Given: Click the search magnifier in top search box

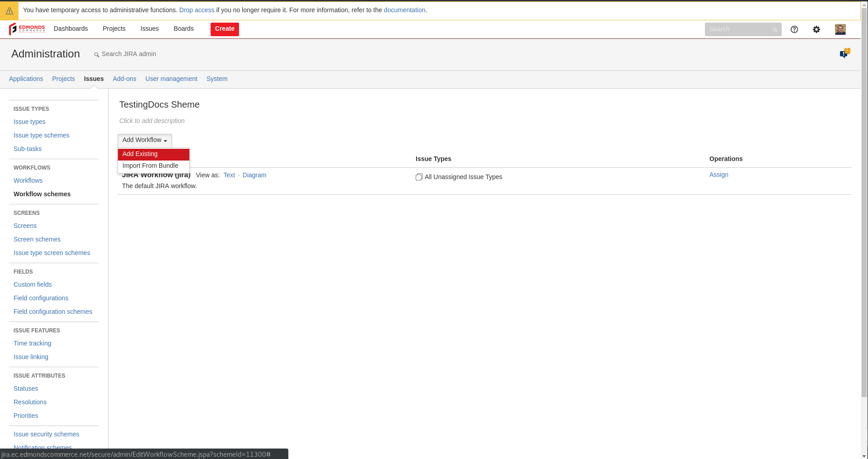Looking at the screenshot, I should pyautogui.click(x=774, y=30).
